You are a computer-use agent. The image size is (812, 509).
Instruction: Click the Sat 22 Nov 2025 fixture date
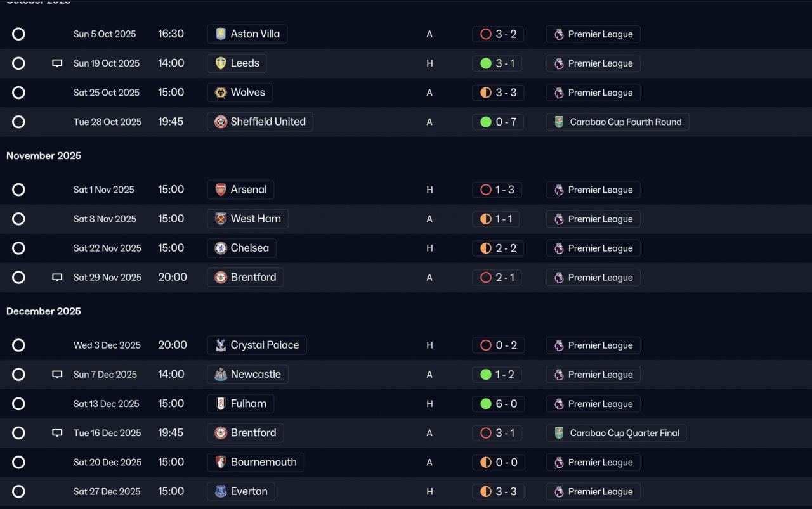click(x=107, y=248)
